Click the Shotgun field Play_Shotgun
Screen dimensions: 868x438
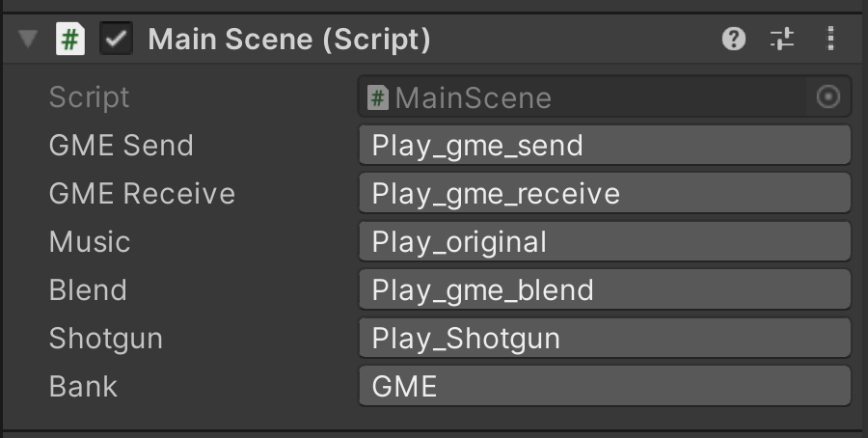point(604,339)
